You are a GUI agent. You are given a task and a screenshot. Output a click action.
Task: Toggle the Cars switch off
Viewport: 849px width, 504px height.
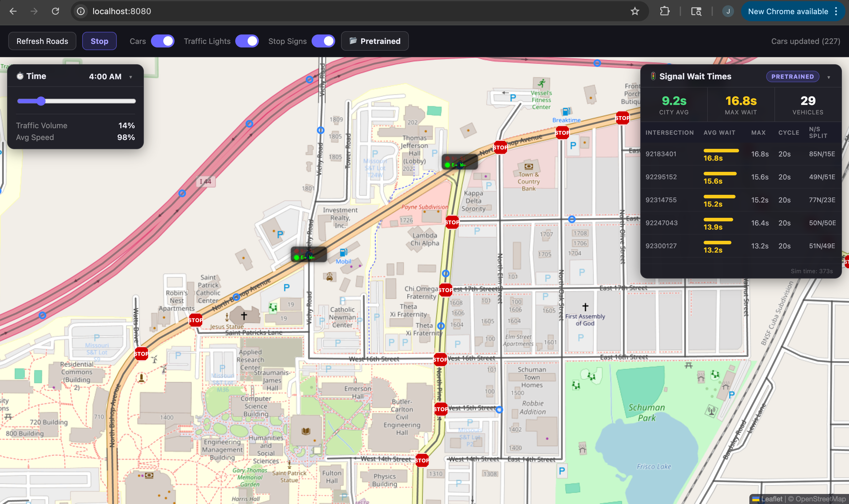[x=163, y=41]
